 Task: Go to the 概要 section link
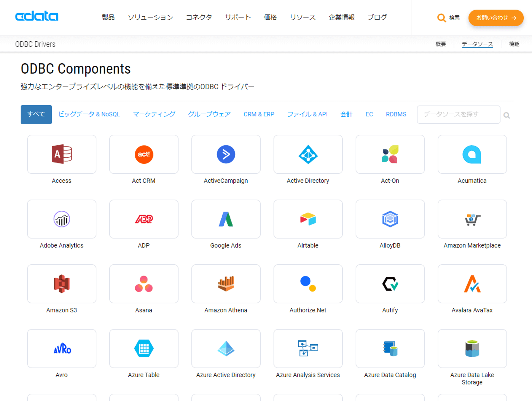point(441,44)
